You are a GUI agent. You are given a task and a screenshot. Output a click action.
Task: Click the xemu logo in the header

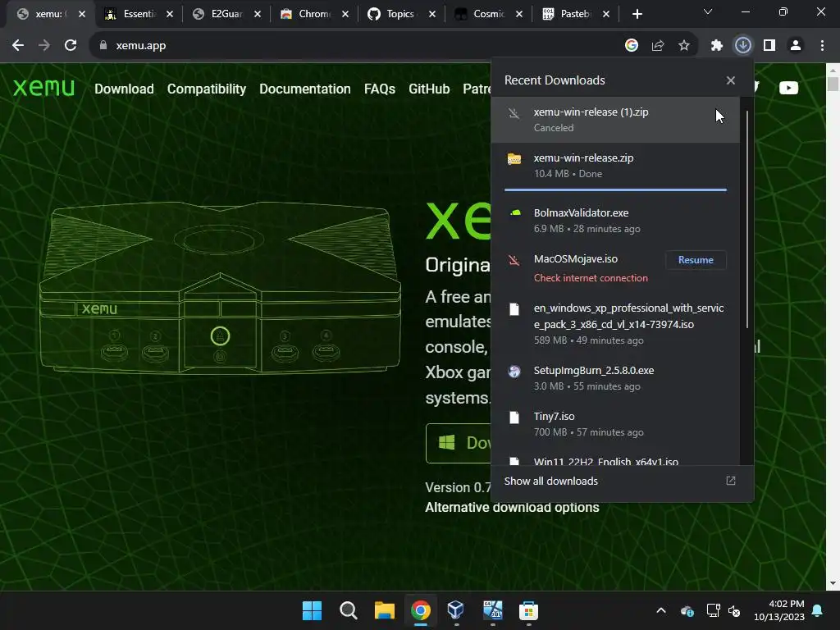point(44,88)
